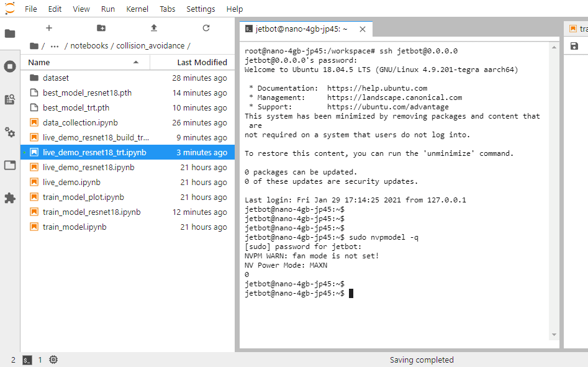Open Running Terminals and Kernels sidebar
The width and height of the screenshot is (588, 367).
(10, 66)
